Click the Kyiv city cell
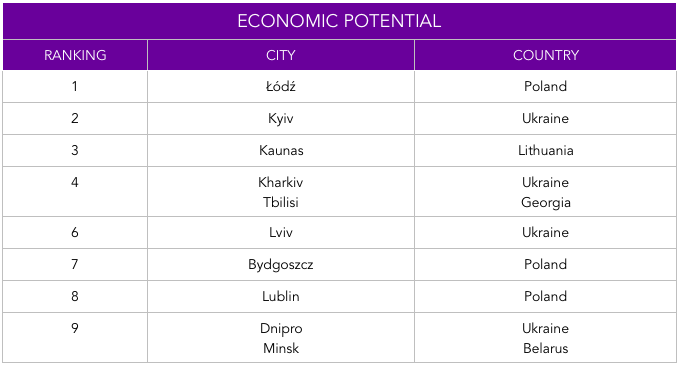 (x=281, y=119)
